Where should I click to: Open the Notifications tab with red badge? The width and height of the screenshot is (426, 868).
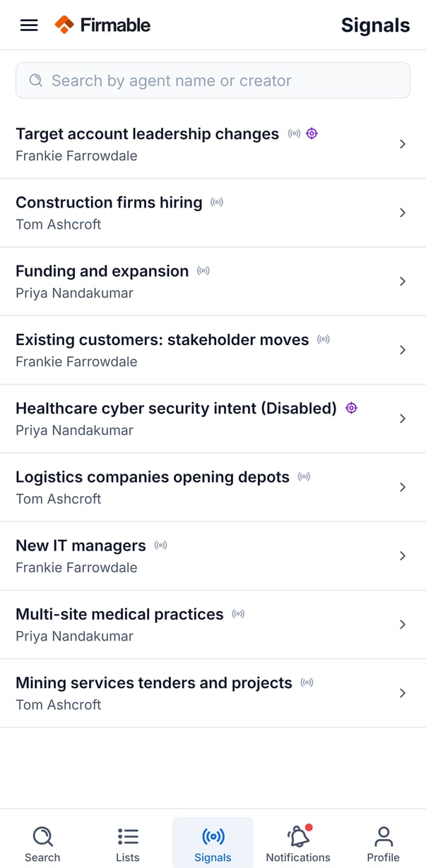point(298,844)
